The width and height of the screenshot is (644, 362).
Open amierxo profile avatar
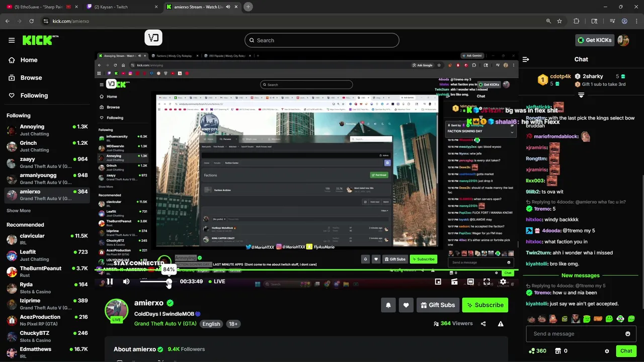click(116, 311)
